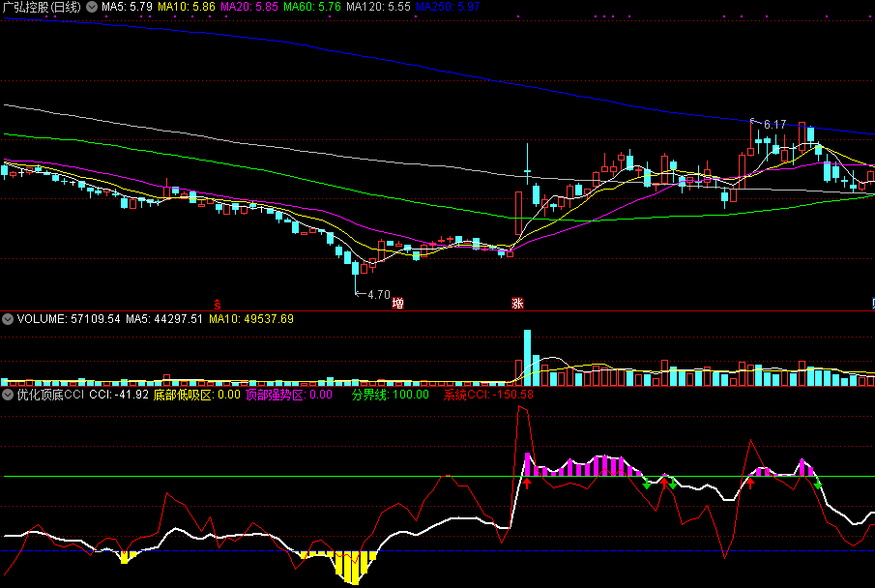Expand the main chart indicator dropdown arrow
The width and height of the screenshot is (875, 588).
coord(92,8)
